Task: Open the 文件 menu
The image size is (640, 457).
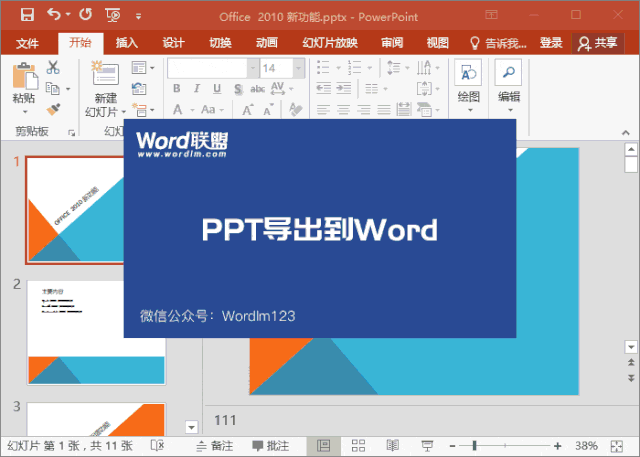Action: click(27, 43)
